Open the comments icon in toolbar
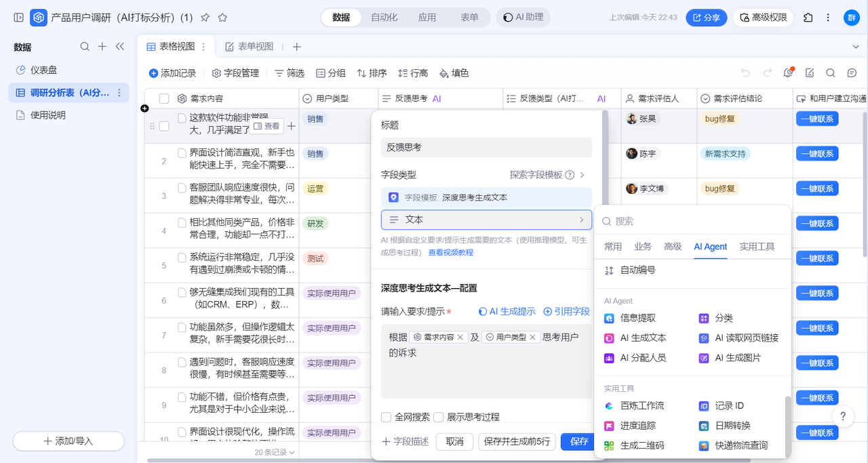This screenshot has height=463, width=868. 852,73
